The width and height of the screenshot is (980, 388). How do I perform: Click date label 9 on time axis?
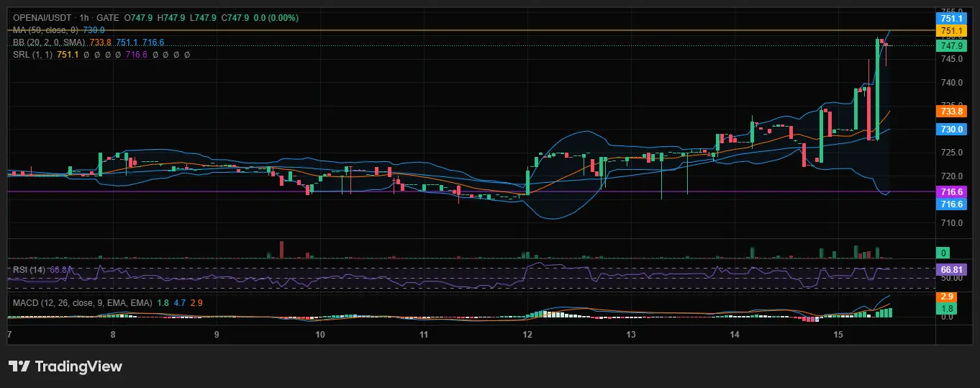coord(217,335)
